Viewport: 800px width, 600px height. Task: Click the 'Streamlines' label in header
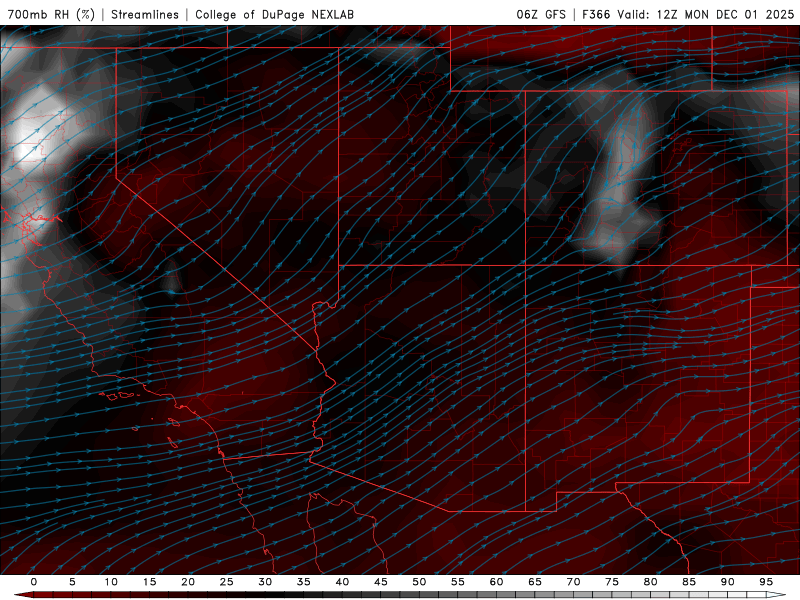click(x=145, y=14)
